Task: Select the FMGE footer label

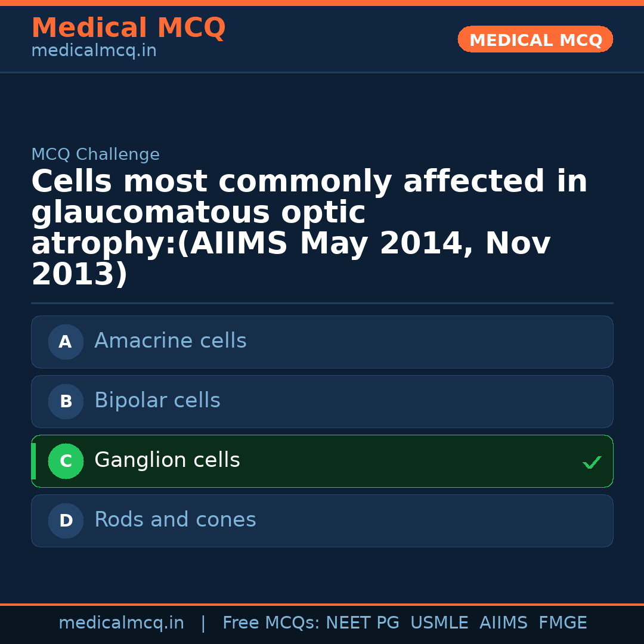Action: point(562,623)
